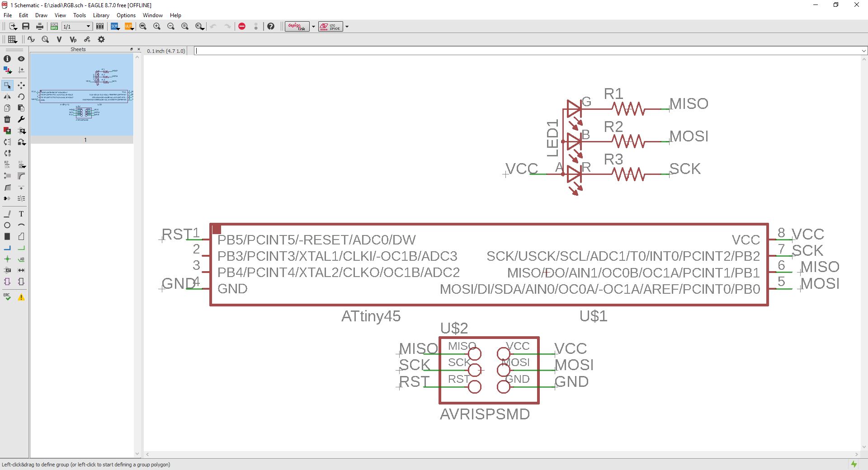Open the Library menu
Image resolution: width=868 pixels, height=470 pixels.
[101, 15]
